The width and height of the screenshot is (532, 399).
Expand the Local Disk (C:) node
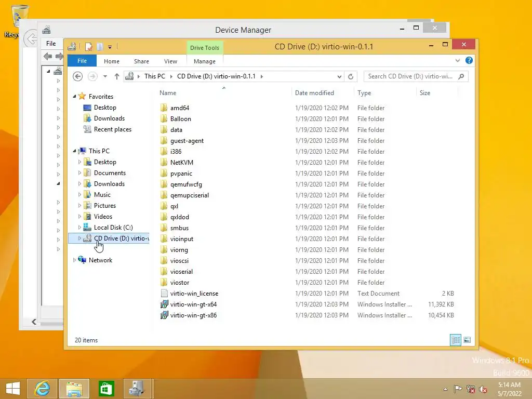79,228
